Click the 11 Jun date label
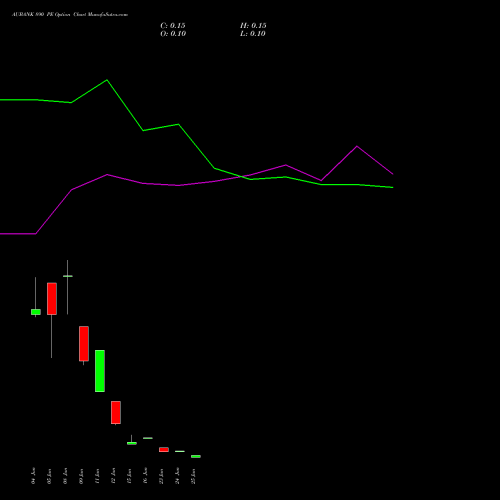 pos(97,476)
